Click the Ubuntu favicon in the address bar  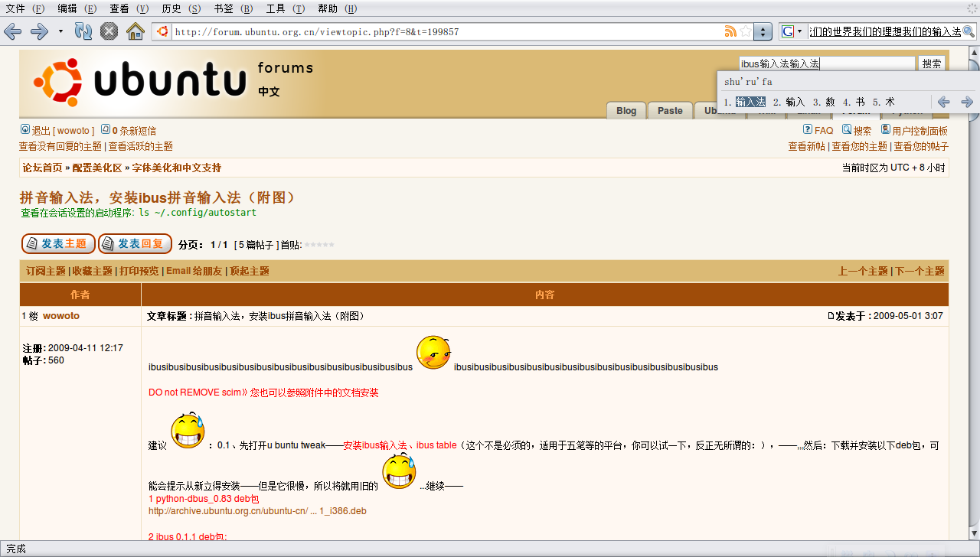pyautogui.click(x=162, y=31)
